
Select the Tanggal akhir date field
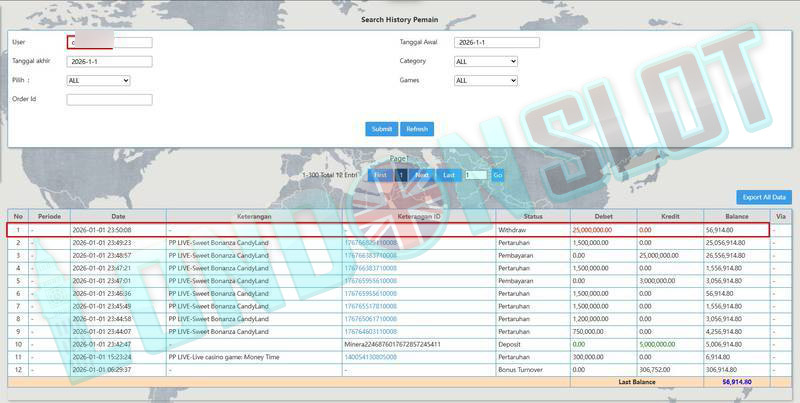coord(110,62)
